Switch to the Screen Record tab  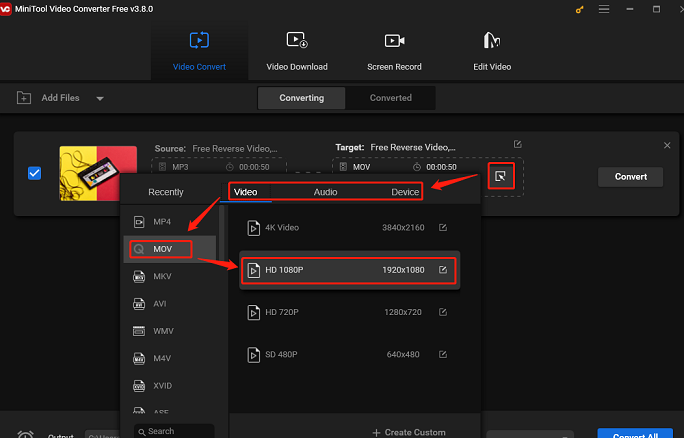coord(394,51)
